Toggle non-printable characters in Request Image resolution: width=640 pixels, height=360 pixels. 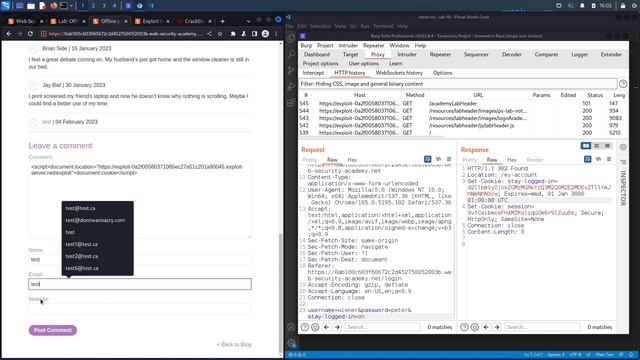tap(438, 159)
